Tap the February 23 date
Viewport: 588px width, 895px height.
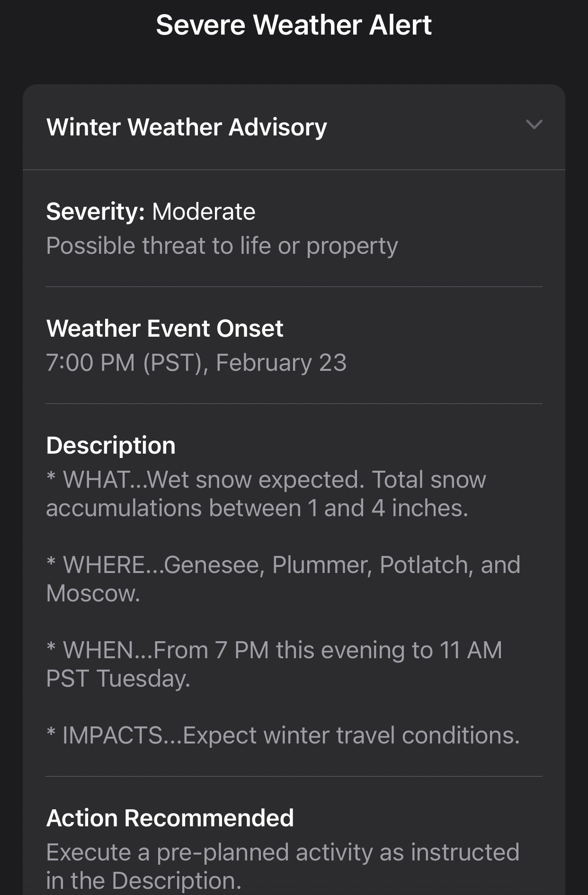[x=281, y=363]
